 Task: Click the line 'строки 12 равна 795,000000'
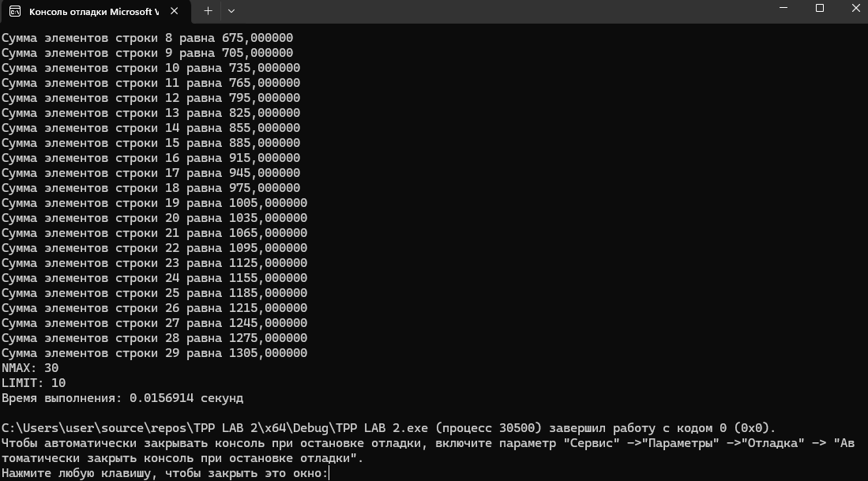[151, 98]
